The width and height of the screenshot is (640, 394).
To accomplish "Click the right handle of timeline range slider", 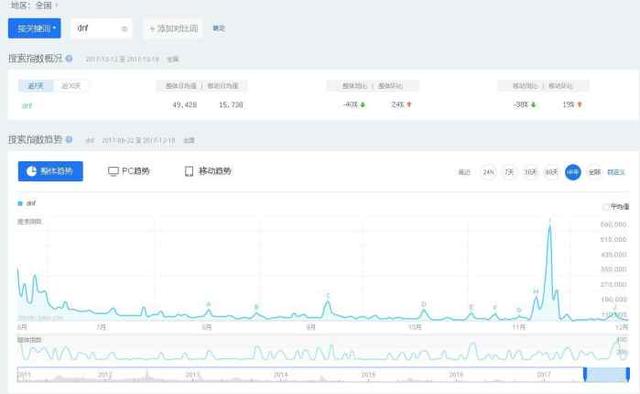I will pyautogui.click(x=628, y=375).
